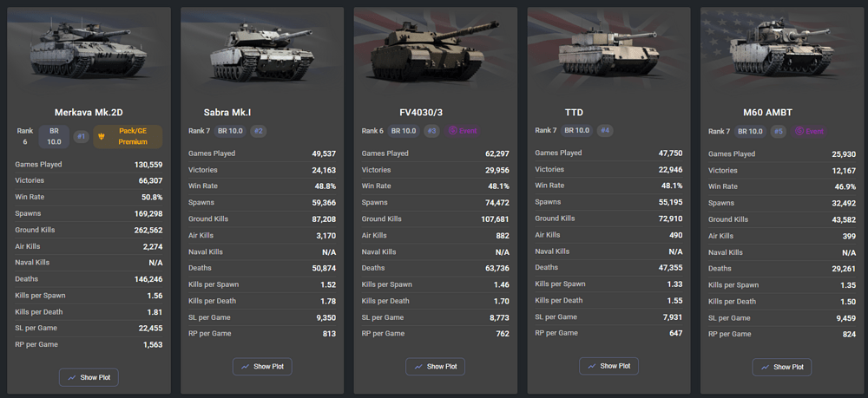Click the Event icon on M60 AMBT
This screenshot has width=868, height=398.
tap(799, 131)
